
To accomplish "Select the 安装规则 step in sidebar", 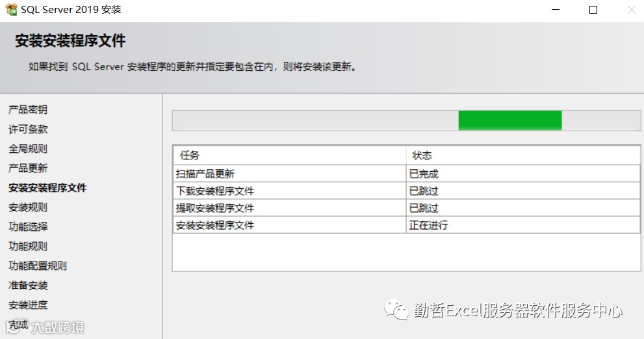I will click(28, 207).
